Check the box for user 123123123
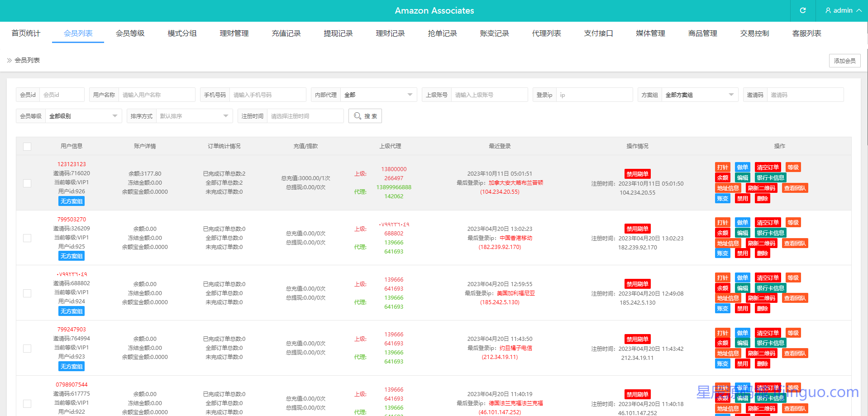 click(x=27, y=183)
